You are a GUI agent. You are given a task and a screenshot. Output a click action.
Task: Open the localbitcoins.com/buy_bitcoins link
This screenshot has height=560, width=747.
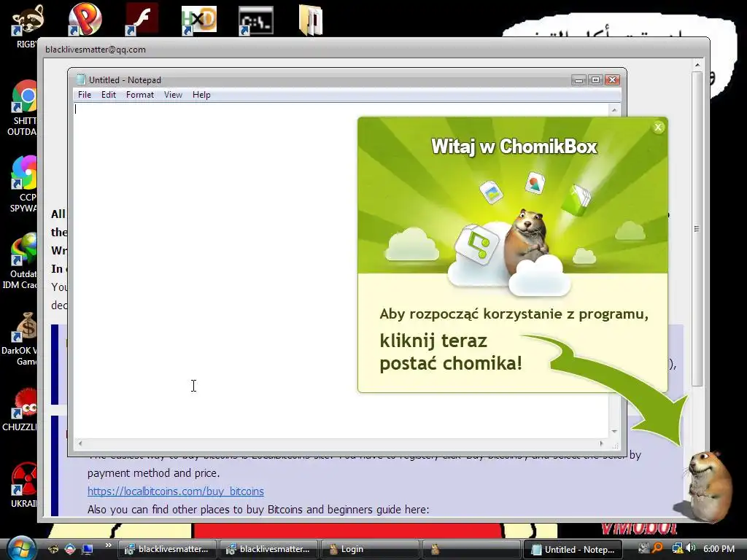[x=176, y=491]
